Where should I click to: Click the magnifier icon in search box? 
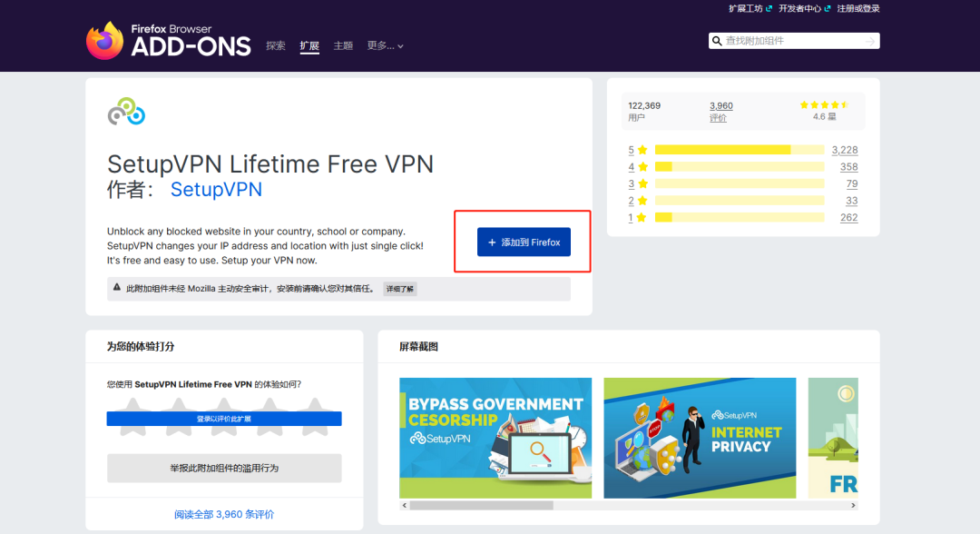[x=717, y=41]
